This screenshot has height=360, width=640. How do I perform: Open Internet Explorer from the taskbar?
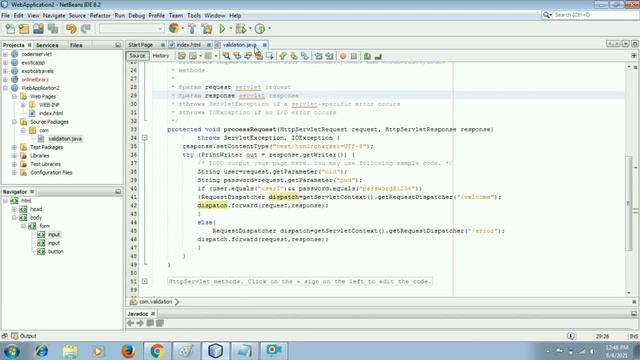pos(41,351)
